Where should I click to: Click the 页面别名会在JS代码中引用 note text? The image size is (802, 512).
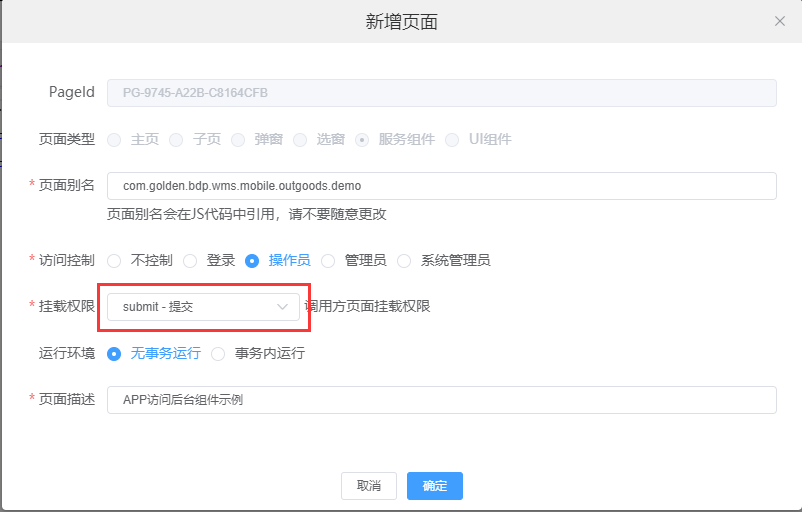[247, 214]
